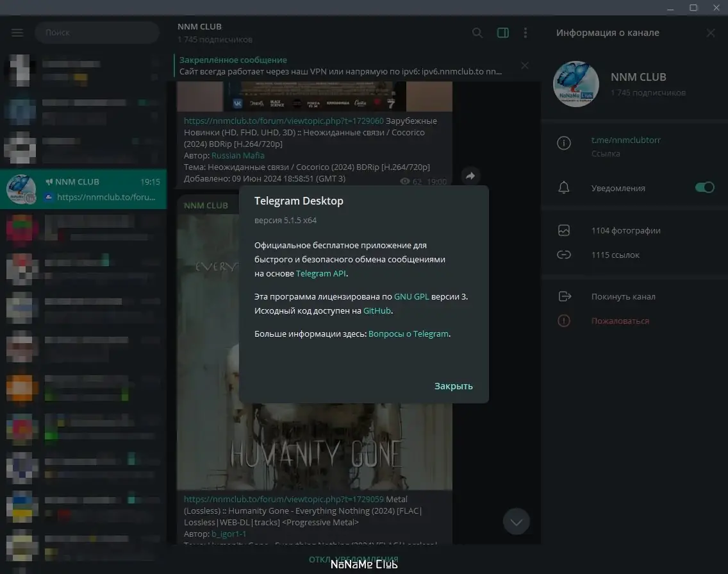Open viewtopic link t=1729059
728x574 pixels.
point(284,499)
